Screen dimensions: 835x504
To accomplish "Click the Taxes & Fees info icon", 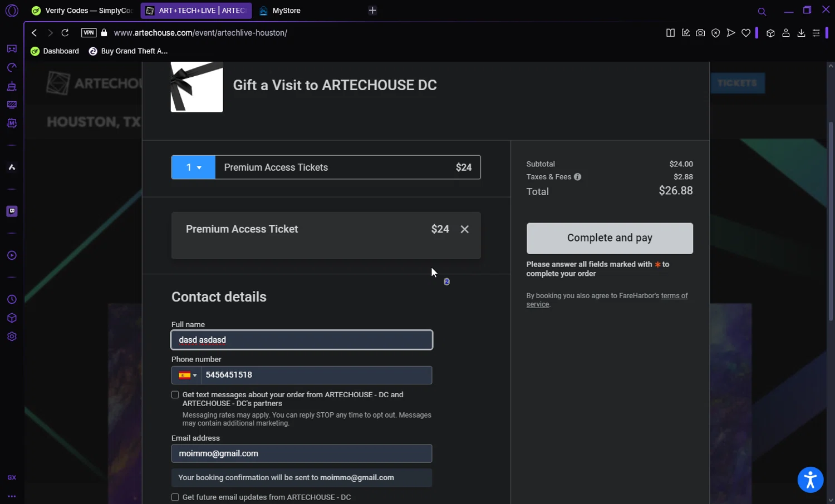I will [x=577, y=177].
